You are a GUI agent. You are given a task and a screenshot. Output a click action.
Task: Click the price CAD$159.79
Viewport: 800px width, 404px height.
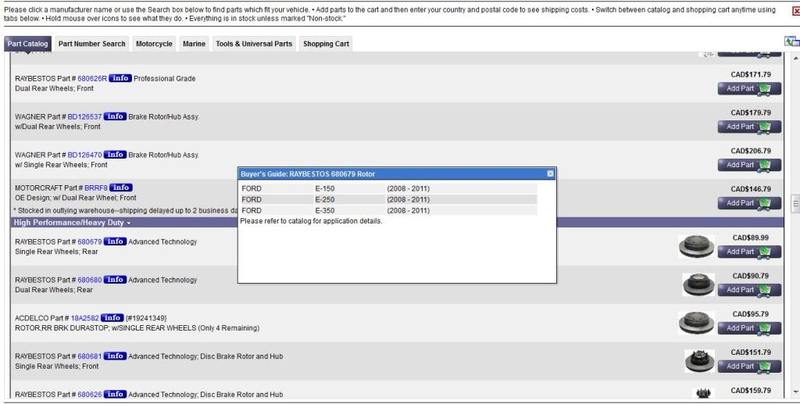[751, 391]
